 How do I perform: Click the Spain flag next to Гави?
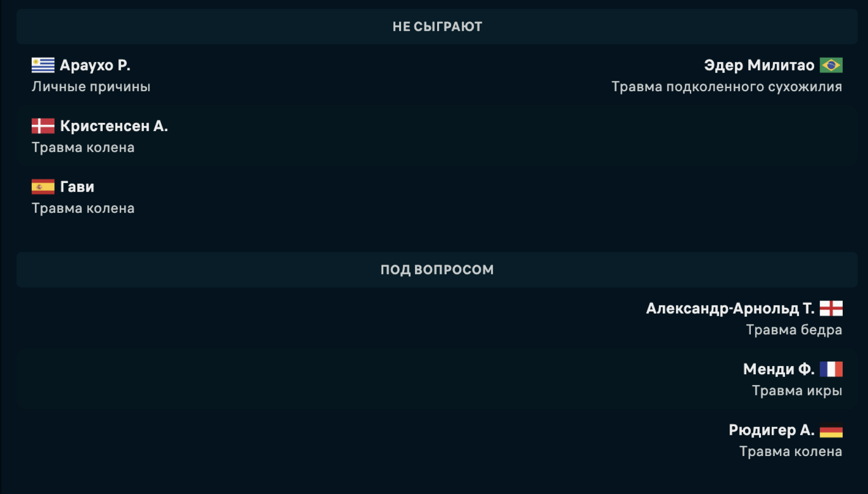pyautogui.click(x=43, y=187)
